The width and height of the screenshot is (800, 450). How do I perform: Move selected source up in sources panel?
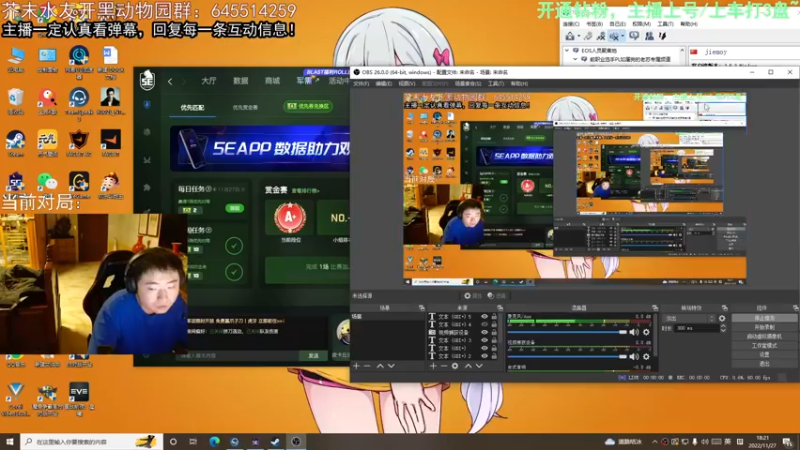point(468,366)
